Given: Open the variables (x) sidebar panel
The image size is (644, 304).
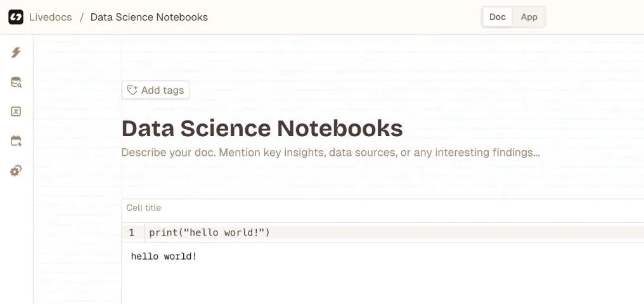Looking at the screenshot, I should 16,111.
